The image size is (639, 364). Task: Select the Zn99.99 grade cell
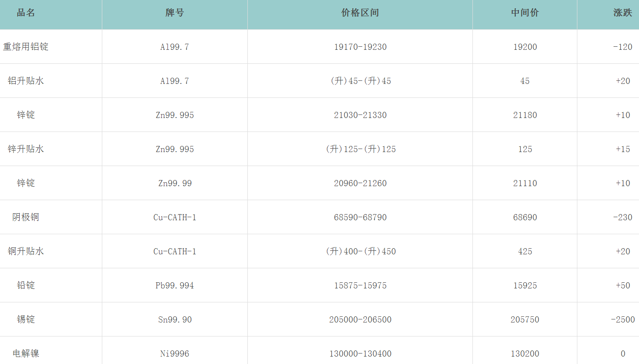pos(174,183)
